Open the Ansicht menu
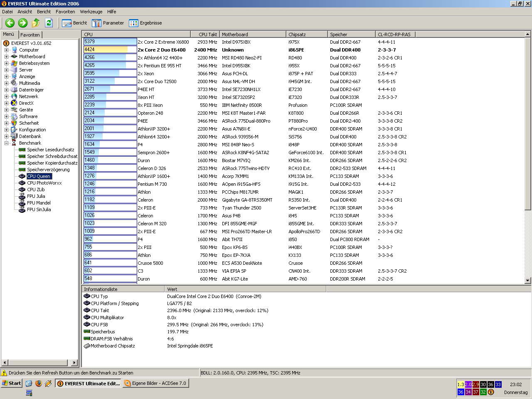This screenshot has width=532, height=399. pyautogui.click(x=25, y=12)
